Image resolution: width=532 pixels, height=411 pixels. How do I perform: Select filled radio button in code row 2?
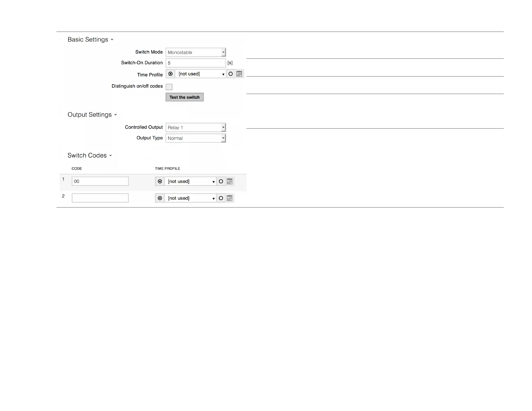coord(160,198)
